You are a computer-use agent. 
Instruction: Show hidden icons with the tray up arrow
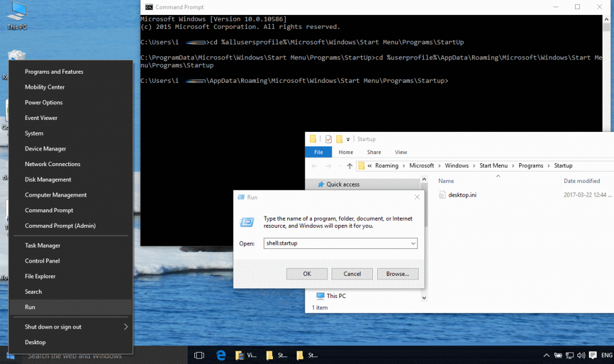tap(546, 355)
